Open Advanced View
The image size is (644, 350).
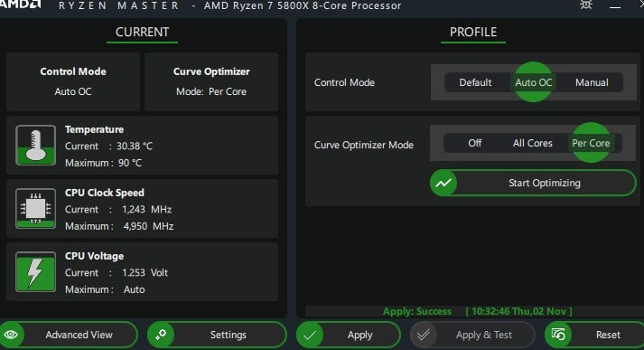pos(68,335)
